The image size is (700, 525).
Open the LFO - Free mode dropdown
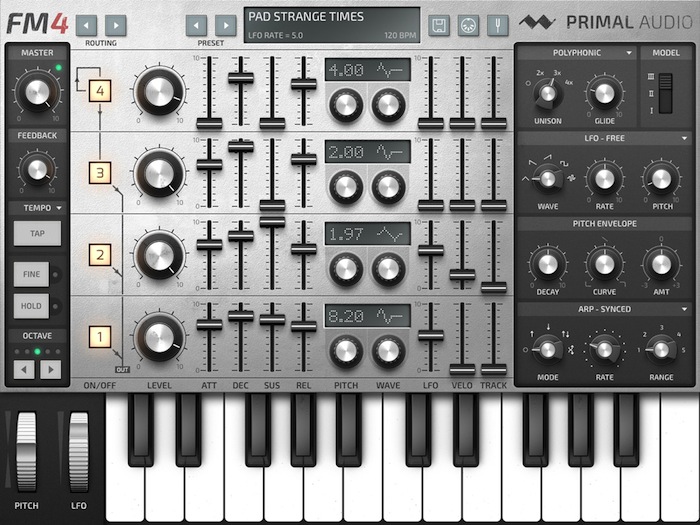604,138
